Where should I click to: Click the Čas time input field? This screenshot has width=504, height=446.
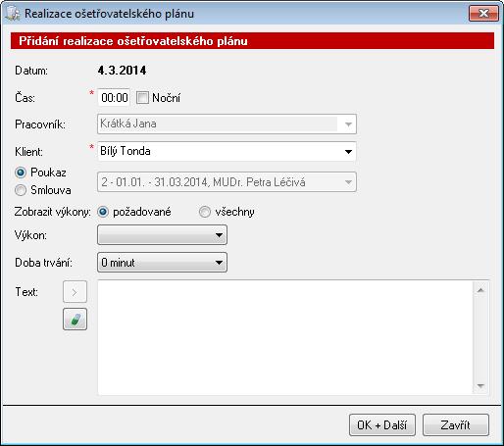114,97
